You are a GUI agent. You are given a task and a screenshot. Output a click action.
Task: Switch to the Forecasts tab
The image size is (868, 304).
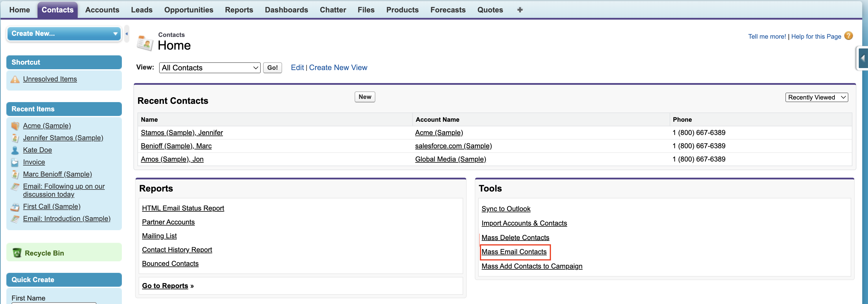click(x=448, y=10)
